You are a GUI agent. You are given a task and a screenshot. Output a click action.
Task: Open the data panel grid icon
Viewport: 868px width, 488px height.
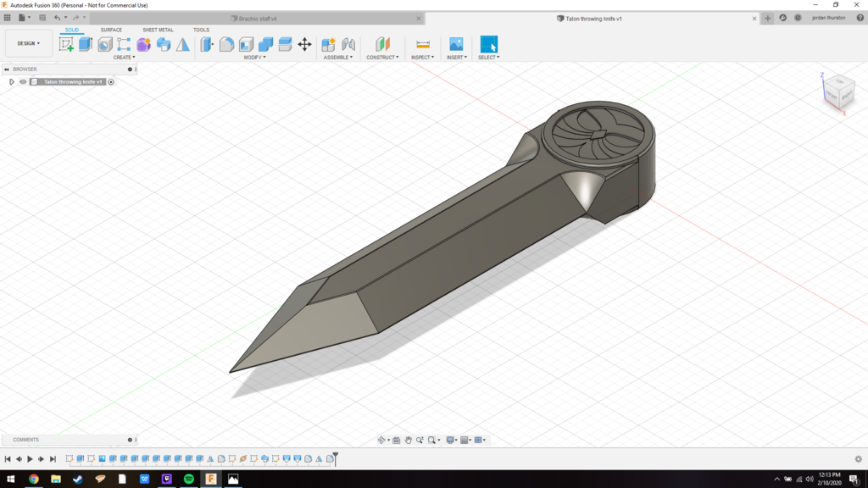[x=7, y=18]
